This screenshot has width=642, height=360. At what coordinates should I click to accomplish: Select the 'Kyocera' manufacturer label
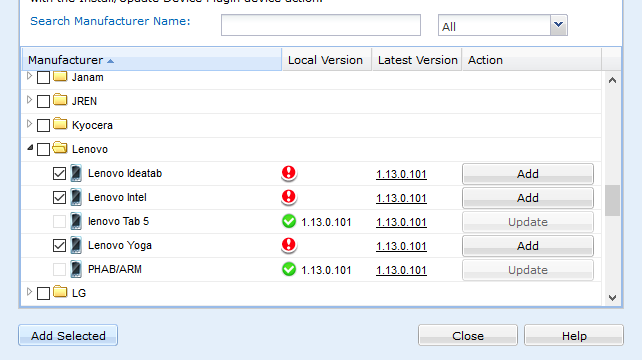(92, 125)
